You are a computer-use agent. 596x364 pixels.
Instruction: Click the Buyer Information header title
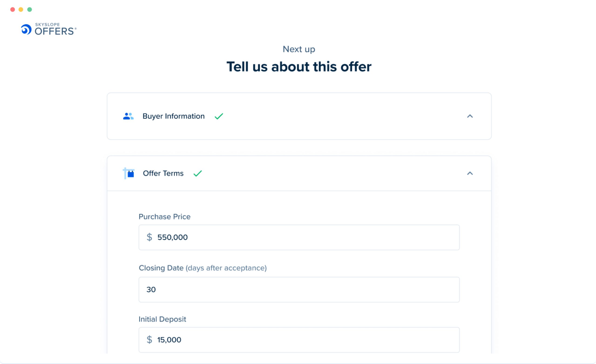[173, 116]
